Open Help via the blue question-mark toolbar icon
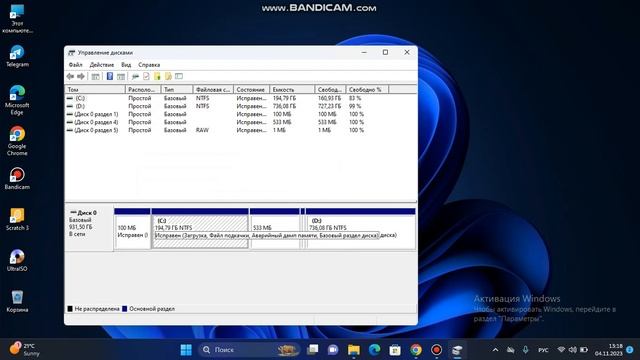 pyautogui.click(x=110, y=76)
